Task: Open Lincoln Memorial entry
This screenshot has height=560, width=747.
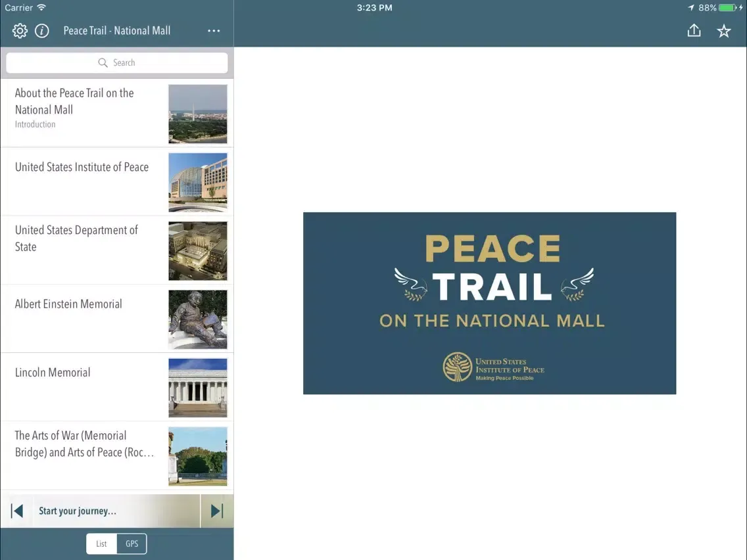Action: (x=117, y=388)
